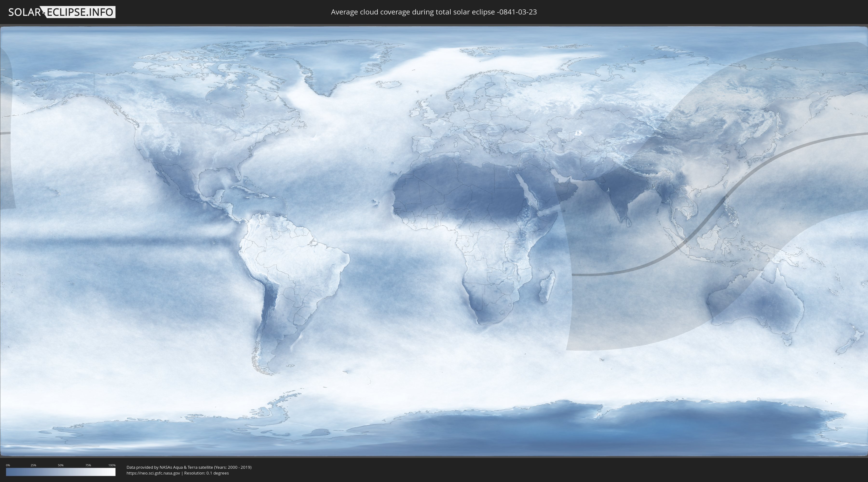This screenshot has width=868, height=482.
Task: Click the '0%' legend label
Action: tap(8, 465)
